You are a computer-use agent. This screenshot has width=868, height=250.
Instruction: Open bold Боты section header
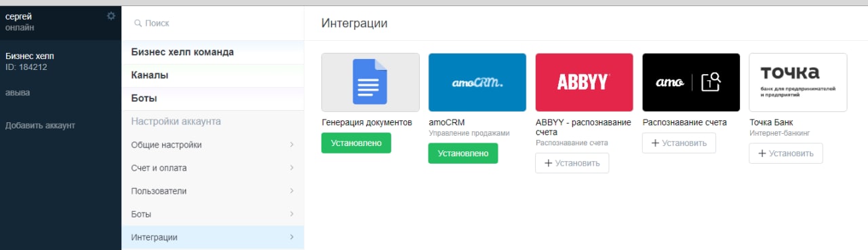coord(213,99)
